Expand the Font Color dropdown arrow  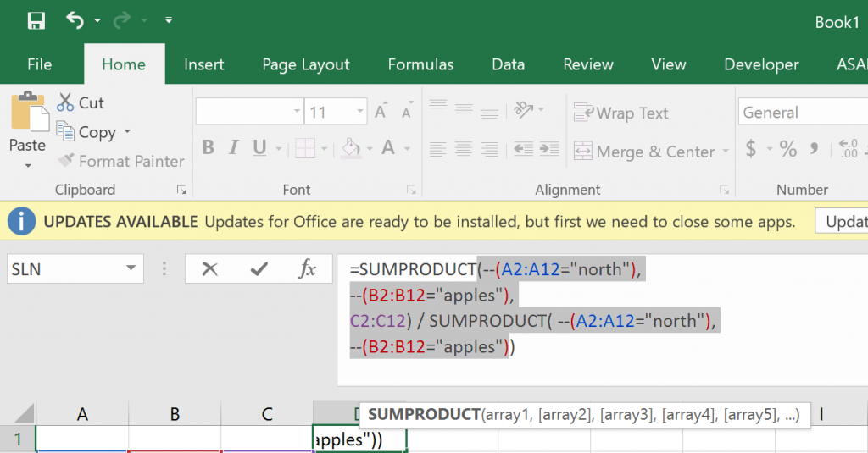coord(408,148)
